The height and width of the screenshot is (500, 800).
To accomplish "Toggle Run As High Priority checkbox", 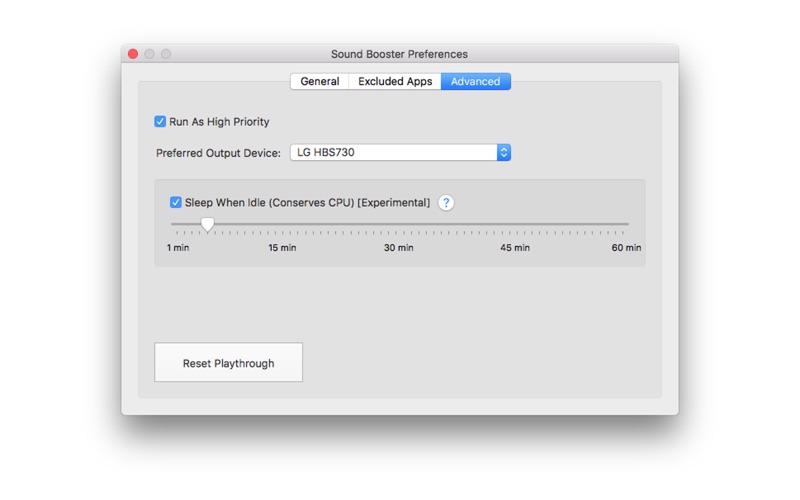I will 160,121.
